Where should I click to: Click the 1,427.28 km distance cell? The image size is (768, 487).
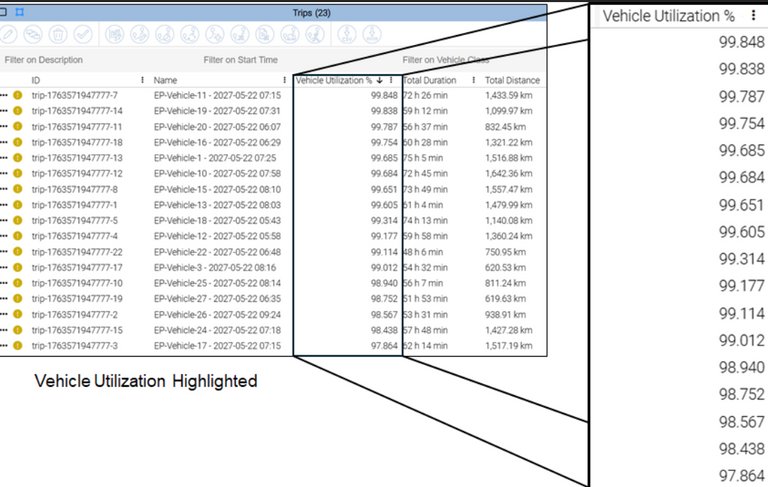[508, 330]
